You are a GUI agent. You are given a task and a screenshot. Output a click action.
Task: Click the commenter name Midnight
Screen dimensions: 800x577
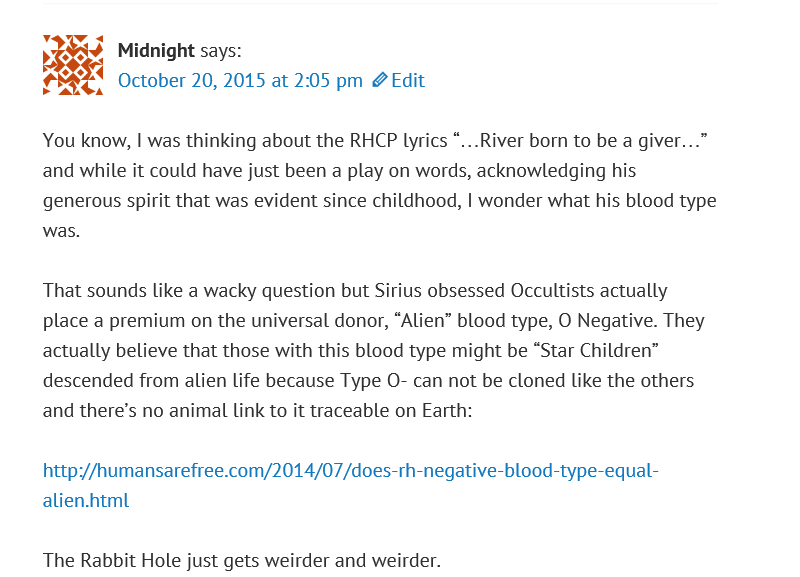point(156,50)
